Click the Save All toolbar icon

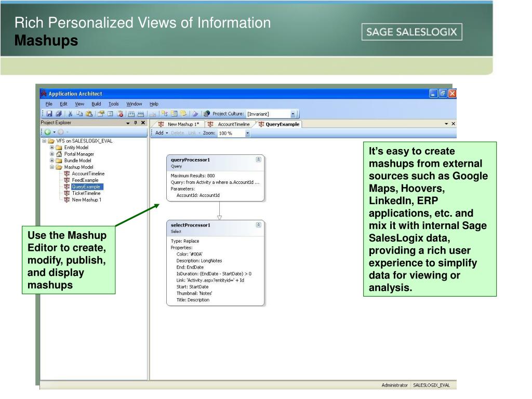59,114
